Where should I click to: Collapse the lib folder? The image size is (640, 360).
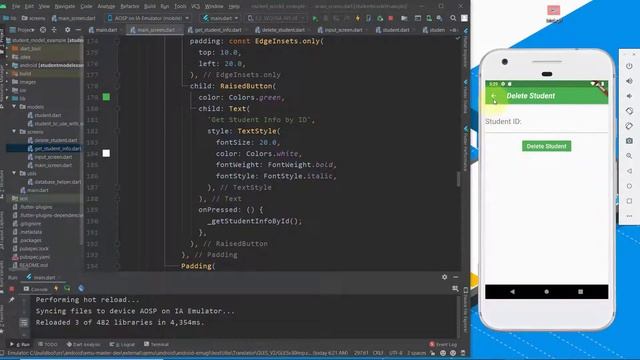[x=7, y=98]
